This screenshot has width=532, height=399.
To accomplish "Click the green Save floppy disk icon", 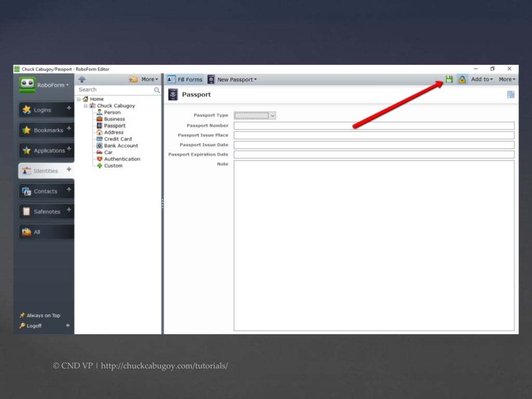I will coord(449,79).
